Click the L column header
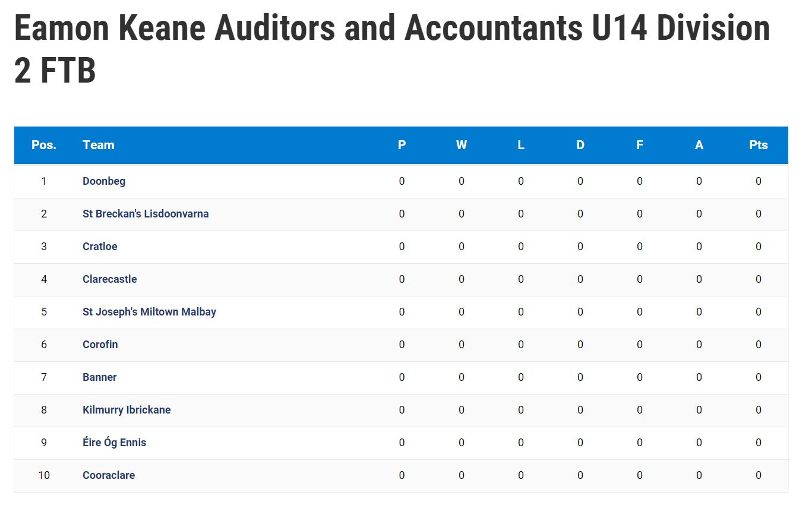 click(x=521, y=145)
